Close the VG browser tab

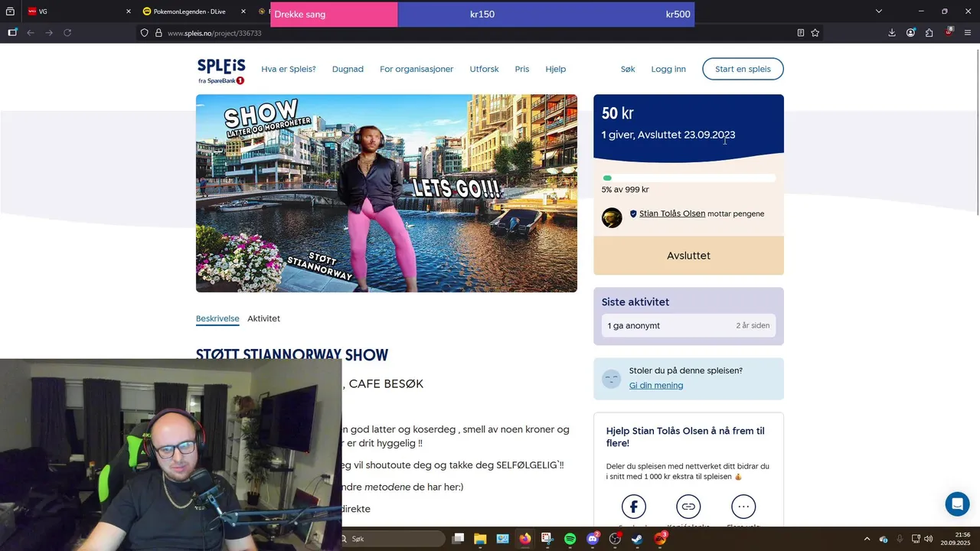pyautogui.click(x=128, y=11)
